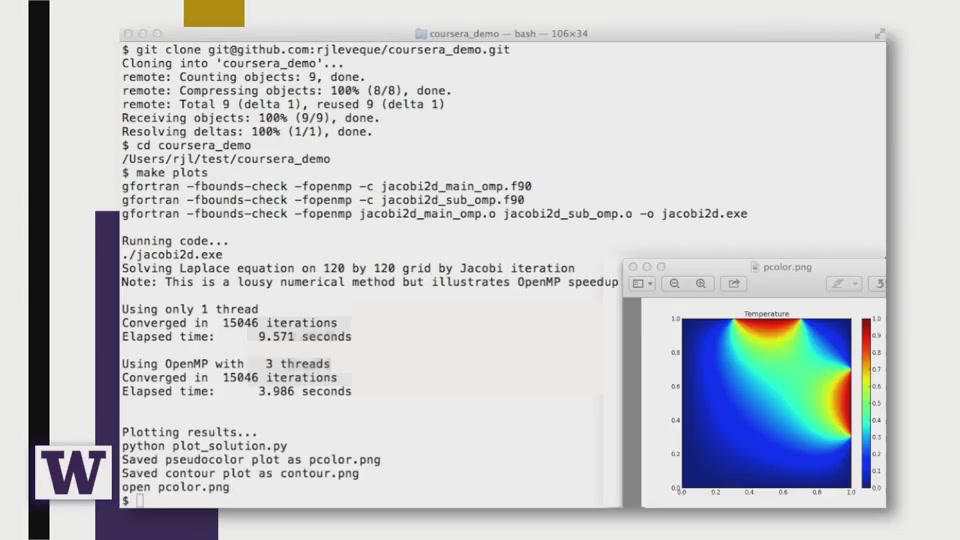Click the 'open pcolor.png' line
This screenshot has width=960, height=540.
coord(175,487)
